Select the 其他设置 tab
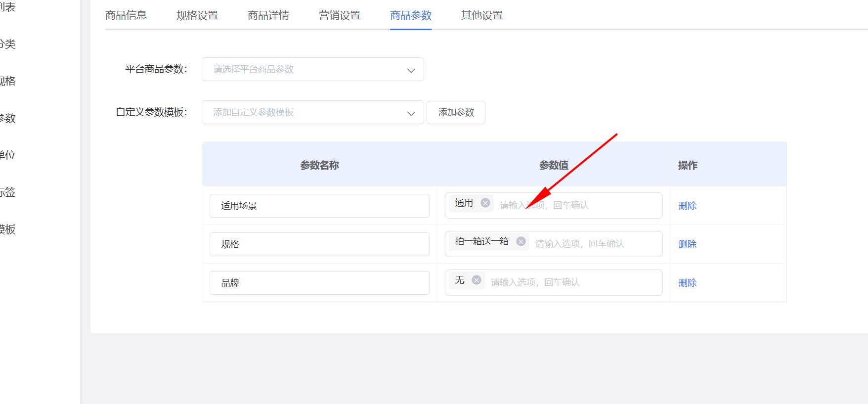868x404 pixels. [x=482, y=15]
